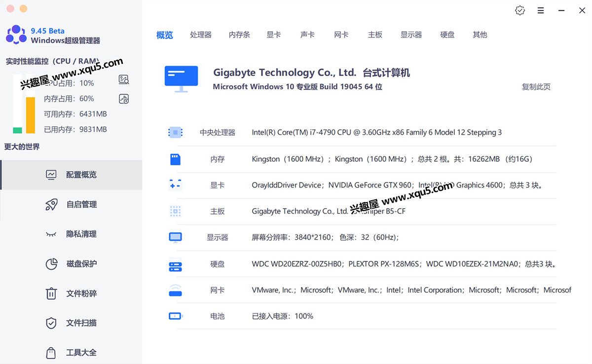Click the blue desktop computer icon
592x364 pixels.
(181, 79)
